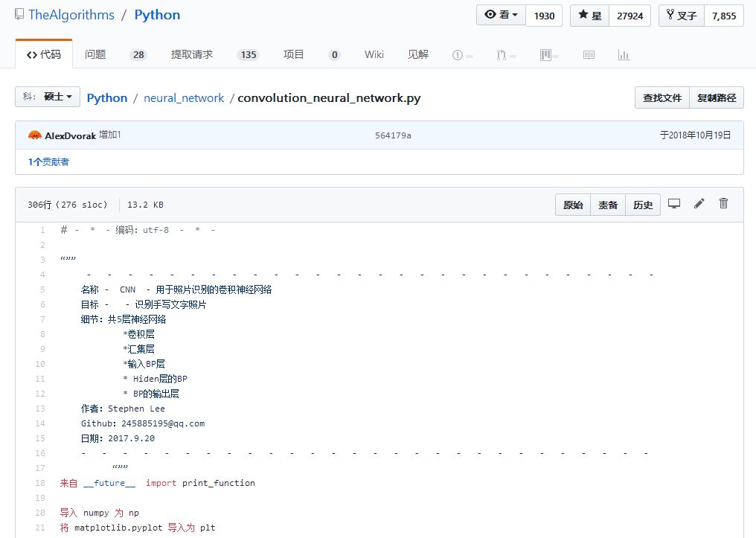756x538 pixels.
Task: Toggle starring the repository
Action: coord(589,15)
